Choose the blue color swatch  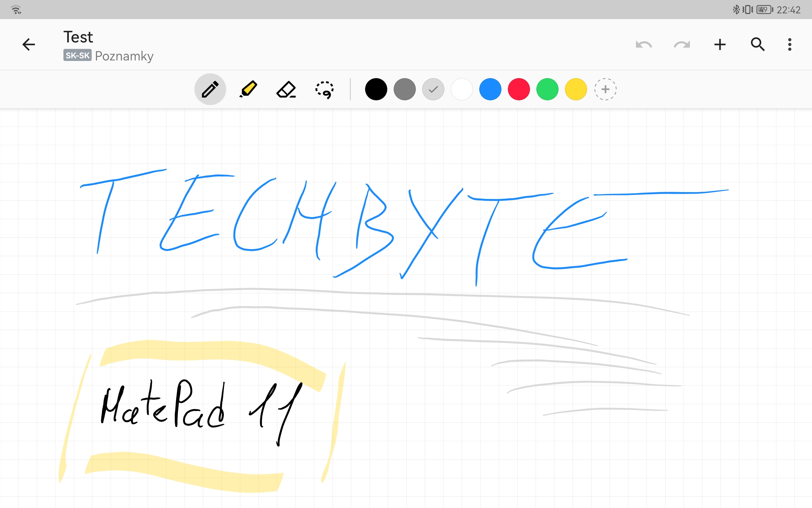(x=490, y=89)
